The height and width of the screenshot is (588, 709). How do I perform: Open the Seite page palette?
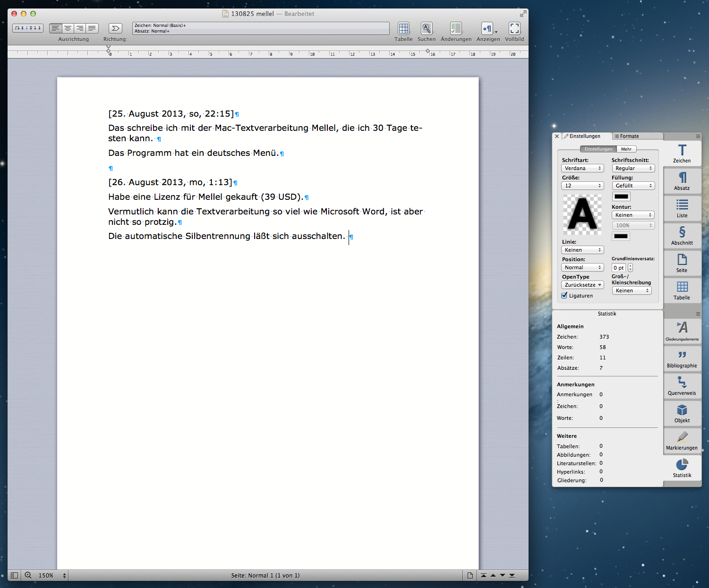click(x=682, y=263)
